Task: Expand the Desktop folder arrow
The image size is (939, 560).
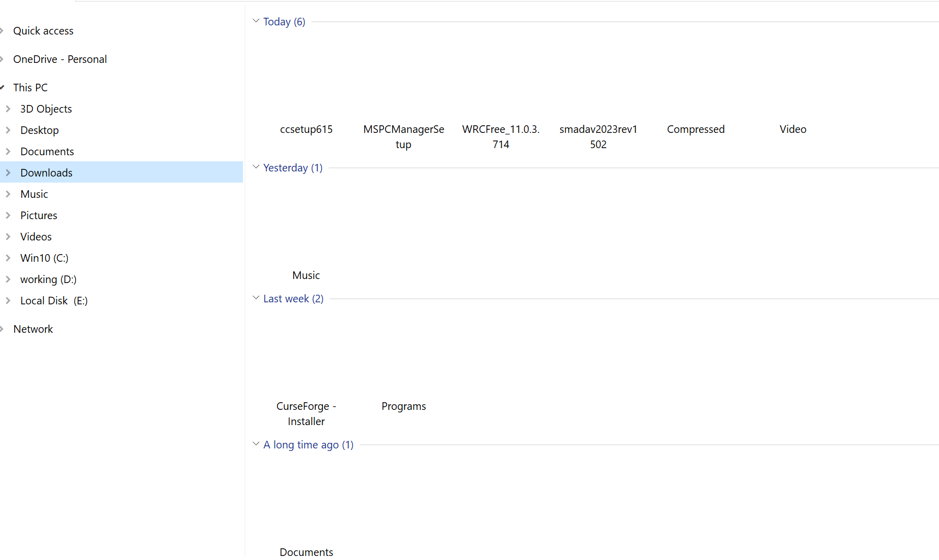Action: click(x=8, y=130)
